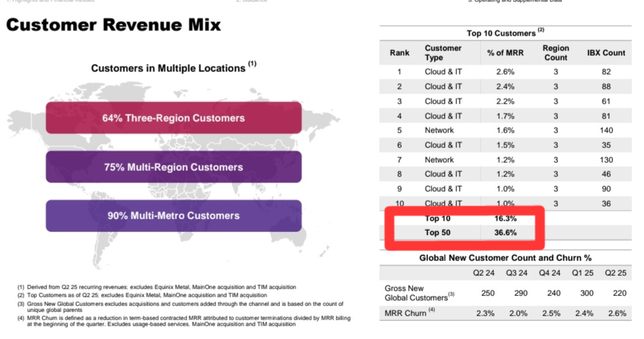Screen dimensions: 644x339
Task: Click the 'Region Count' column header
Action: click(x=556, y=52)
